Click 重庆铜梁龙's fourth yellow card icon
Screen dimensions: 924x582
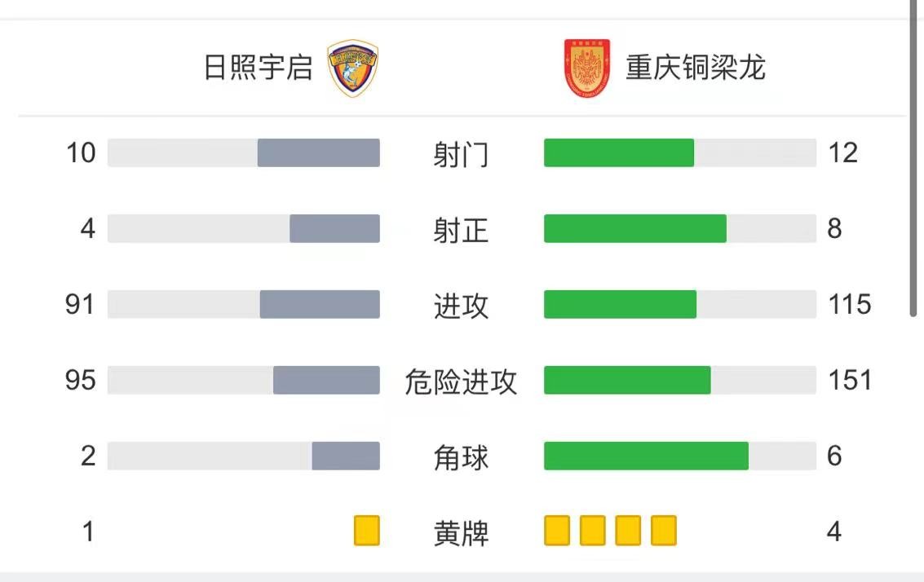click(x=664, y=531)
